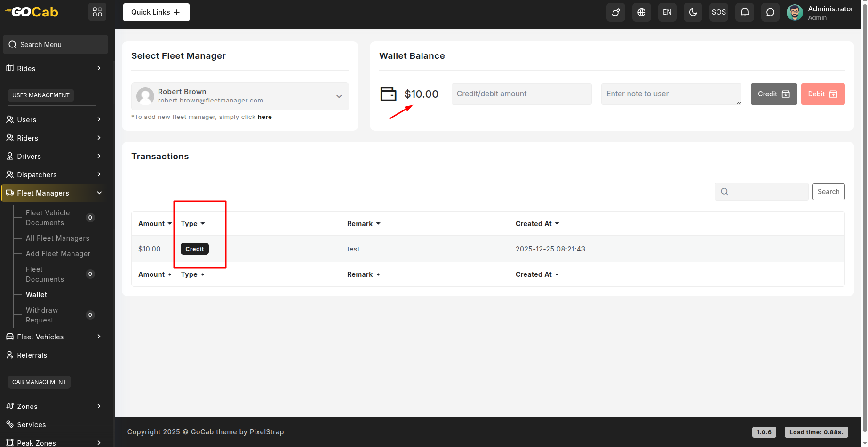
Task: Open the grid apps menu icon
Action: click(97, 12)
